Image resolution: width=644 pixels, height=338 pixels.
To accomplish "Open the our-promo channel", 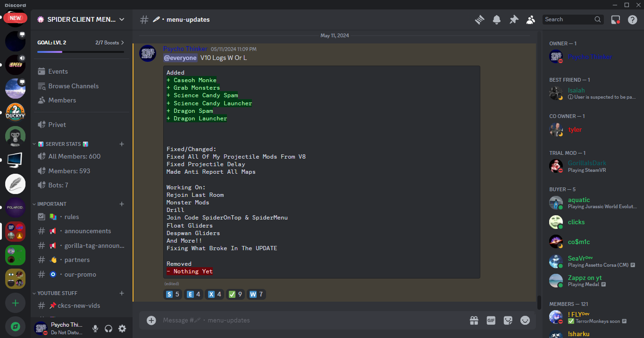I will [82, 274].
